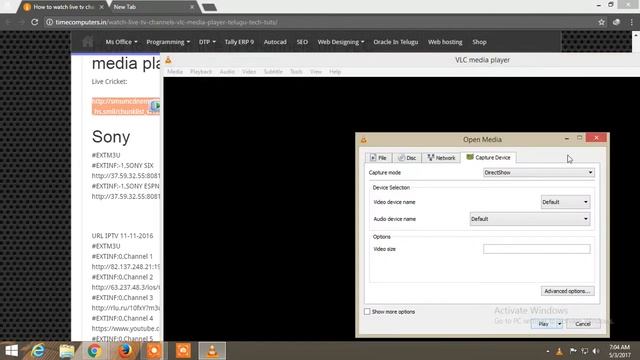Open Firefox from the taskbar
The width and height of the screenshot is (640, 360).
point(125,351)
